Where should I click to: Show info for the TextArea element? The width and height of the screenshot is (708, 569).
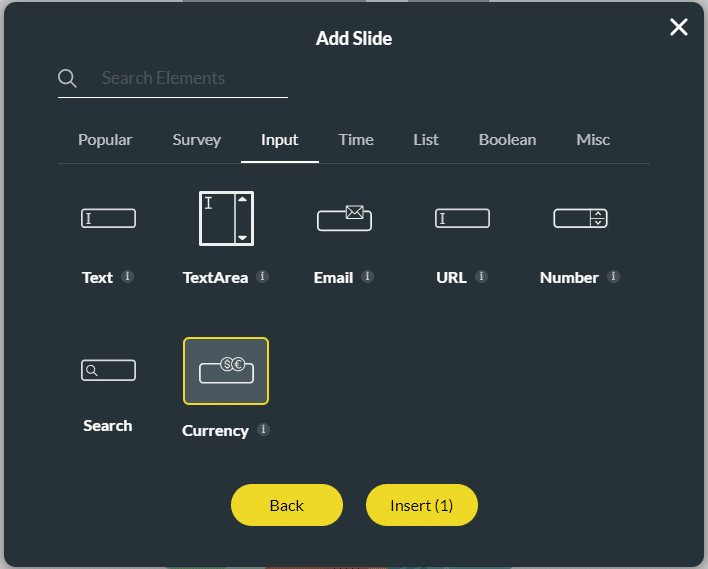[x=262, y=277]
